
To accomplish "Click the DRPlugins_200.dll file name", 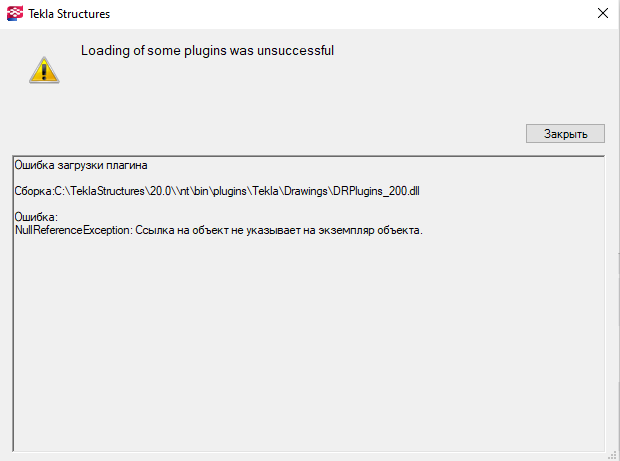I will (x=376, y=191).
